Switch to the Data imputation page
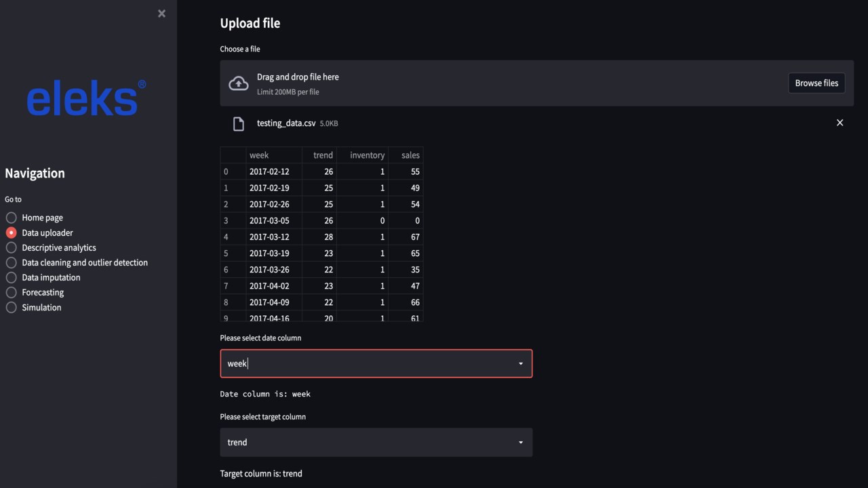Screen dimensions: 868x488 coord(12,277)
